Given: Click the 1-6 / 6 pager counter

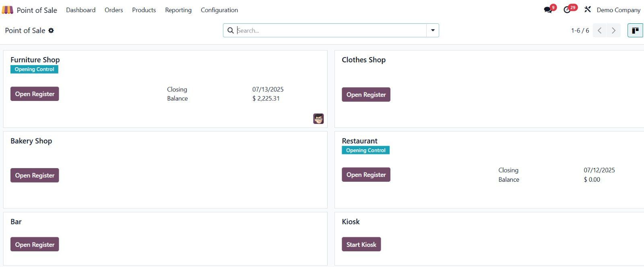Looking at the screenshot, I should (x=580, y=31).
